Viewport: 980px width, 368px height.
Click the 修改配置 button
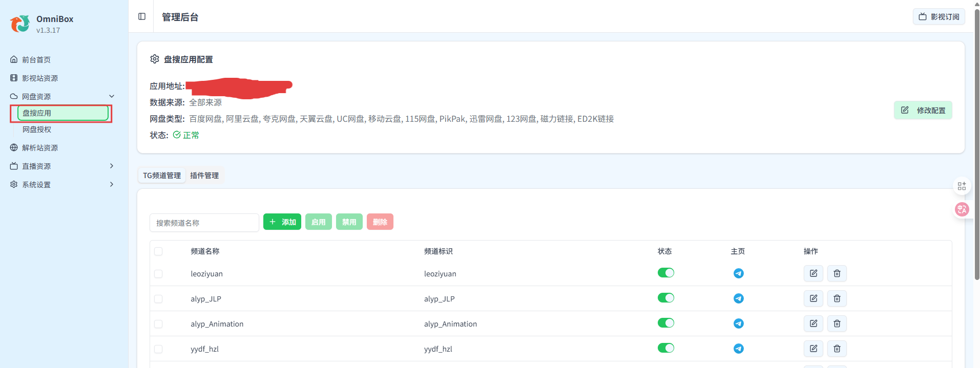pyautogui.click(x=923, y=110)
